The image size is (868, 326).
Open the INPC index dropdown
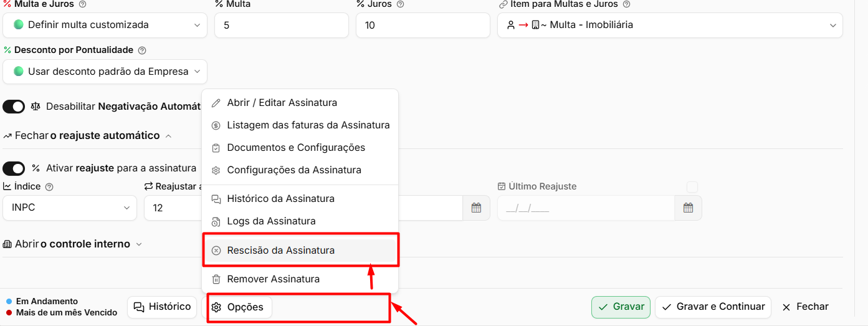(70, 208)
